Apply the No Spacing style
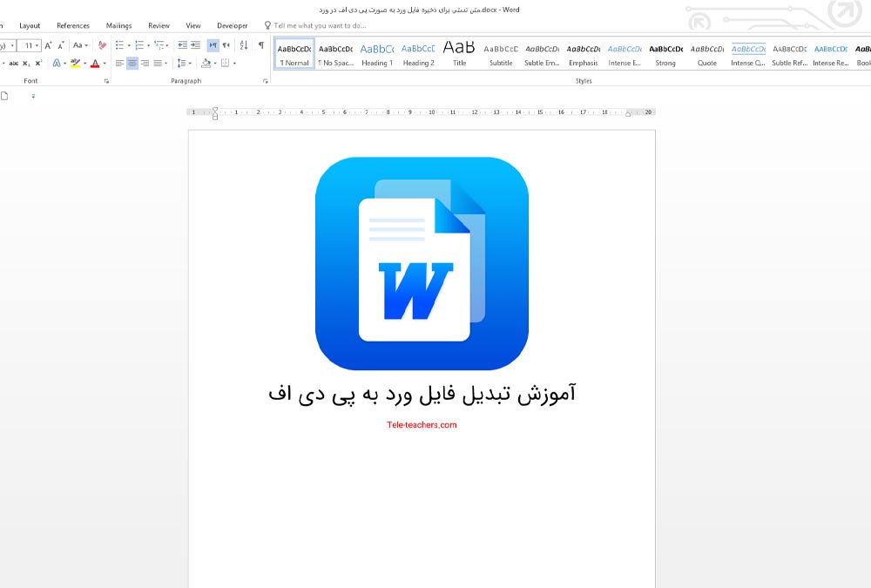This screenshot has height=588, width=871. 335,54
